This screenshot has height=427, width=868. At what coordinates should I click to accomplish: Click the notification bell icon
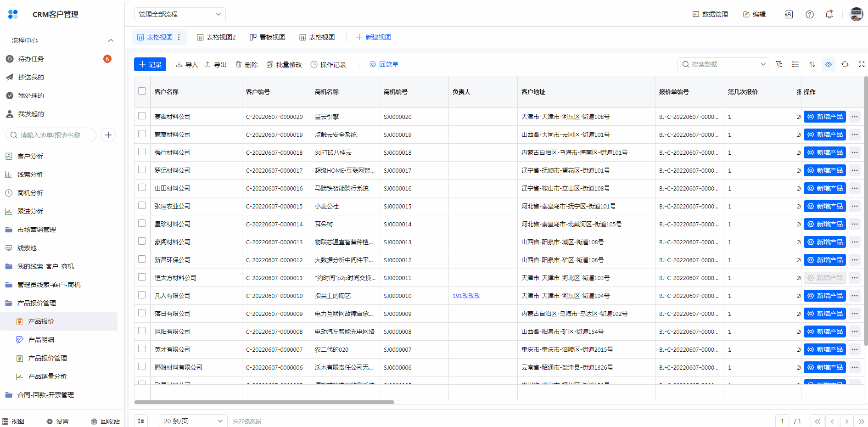pos(829,14)
